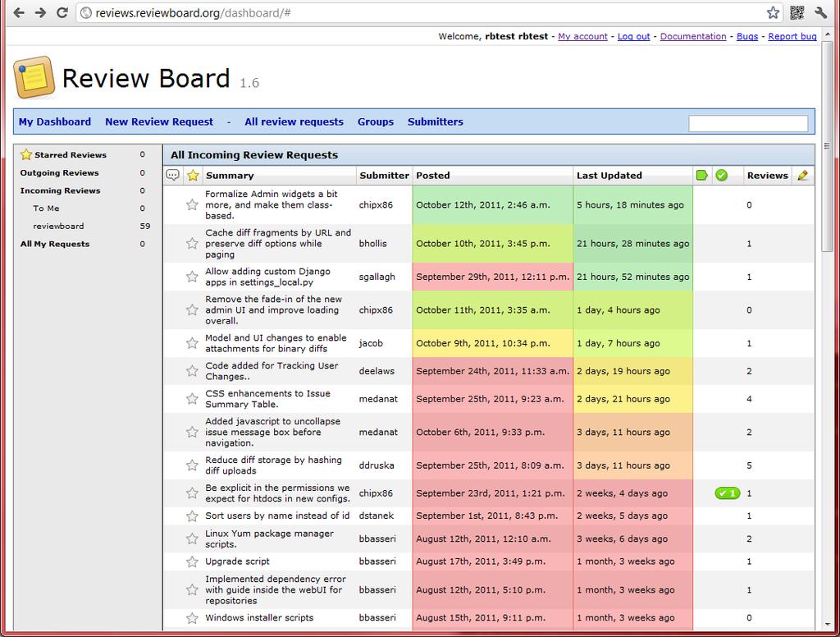Star the Linux Yum package manager request
840x637 pixels.
pyautogui.click(x=192, y=538)
